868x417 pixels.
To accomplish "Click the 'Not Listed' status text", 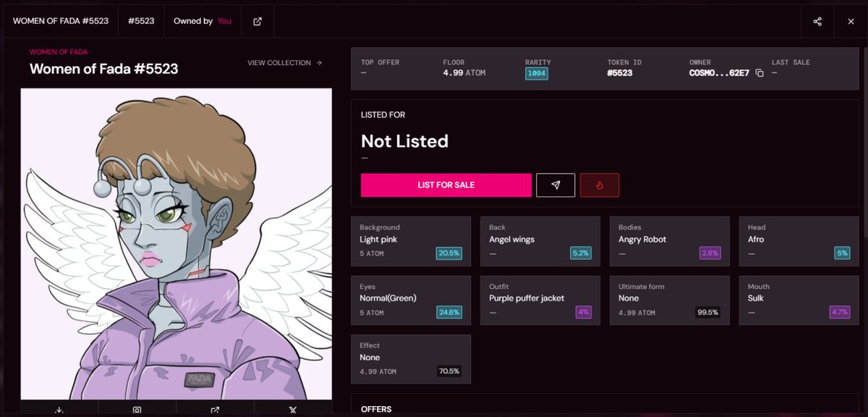I will pos(404,141).
